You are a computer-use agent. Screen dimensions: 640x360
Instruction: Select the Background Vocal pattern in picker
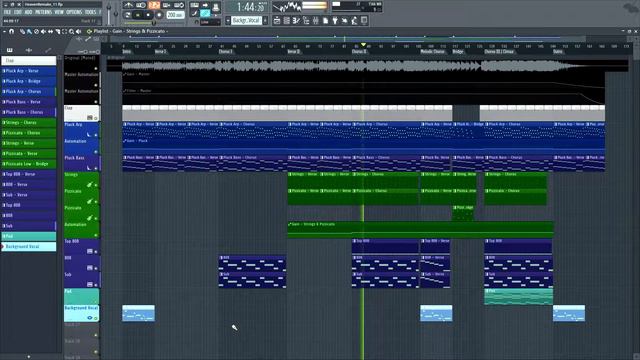29,247
